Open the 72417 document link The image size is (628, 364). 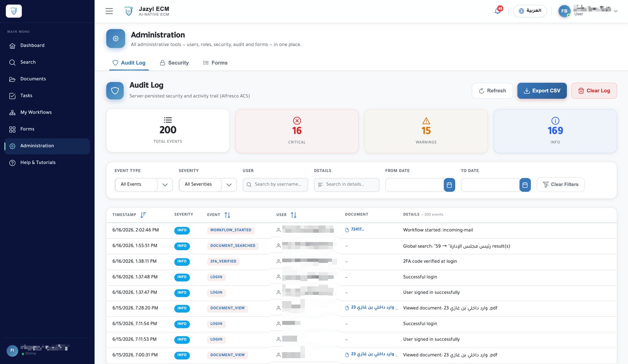tap(358, 229)
